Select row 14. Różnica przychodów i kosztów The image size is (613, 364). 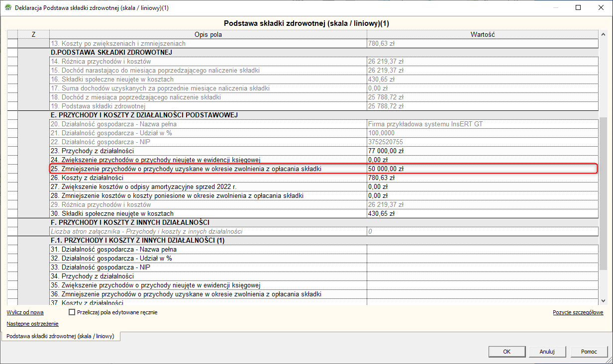pyautogui.click(x=208, y=61)
